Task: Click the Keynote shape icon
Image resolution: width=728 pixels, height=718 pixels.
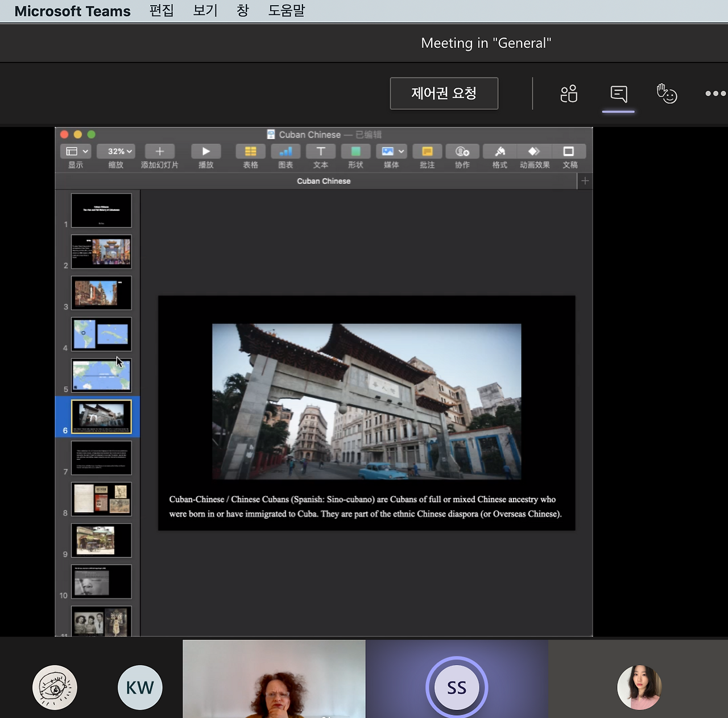Action: coord(355,151)
